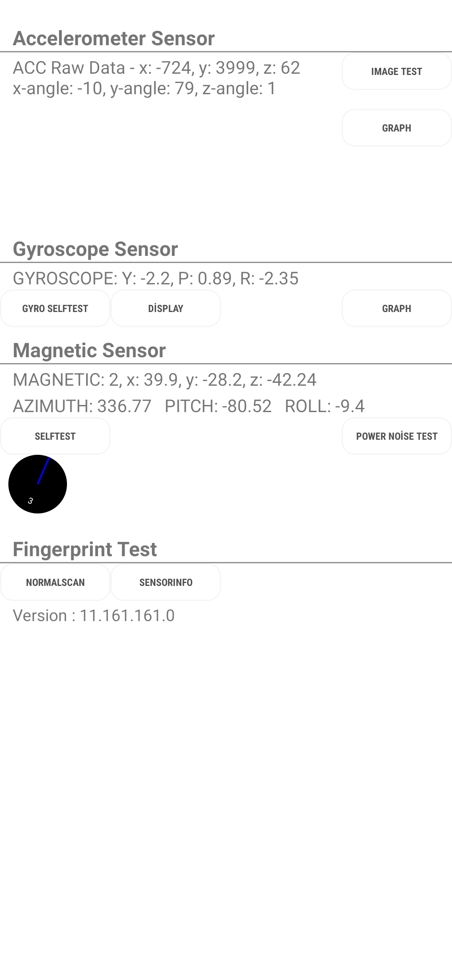Viewport: 452px width, 980px height.
Task: Open fingerprint SENSORINFO
Action: tap(166, 582)
